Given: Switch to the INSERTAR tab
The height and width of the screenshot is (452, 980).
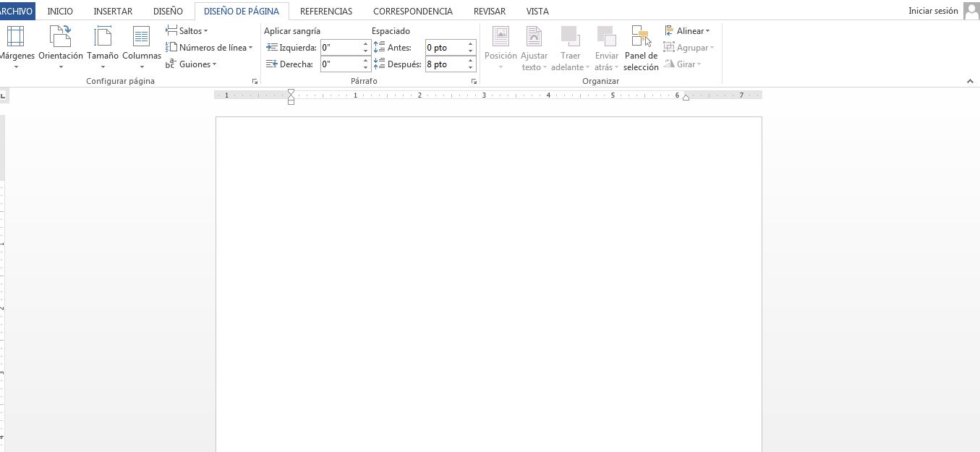Looking at the screenshot, I should point(113,11).
